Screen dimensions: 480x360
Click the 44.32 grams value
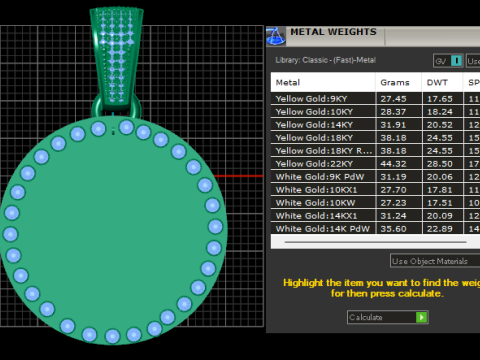393,164
